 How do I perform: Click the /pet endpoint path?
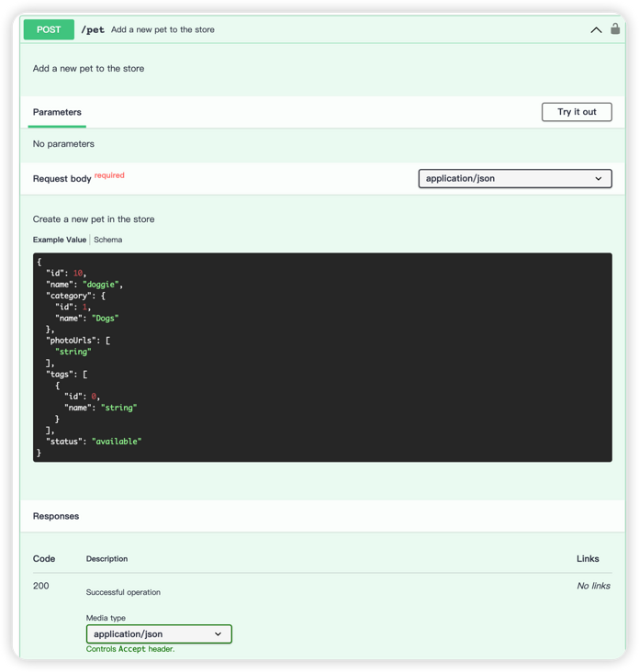pos(93,30)
